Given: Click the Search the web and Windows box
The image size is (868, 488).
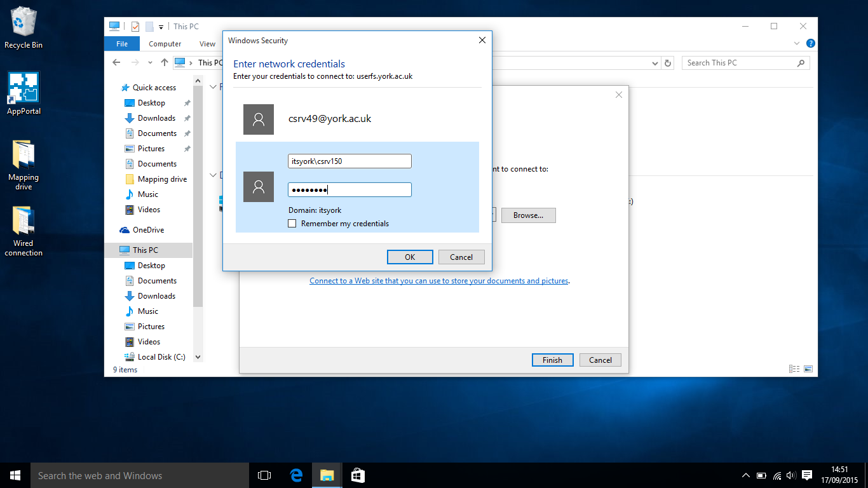Looking at the screenshot, I should (x=140, y=475).
